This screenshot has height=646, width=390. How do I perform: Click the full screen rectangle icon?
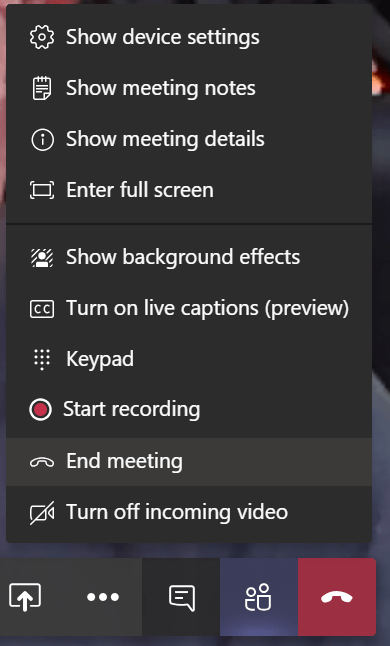[x=42, y=190]
